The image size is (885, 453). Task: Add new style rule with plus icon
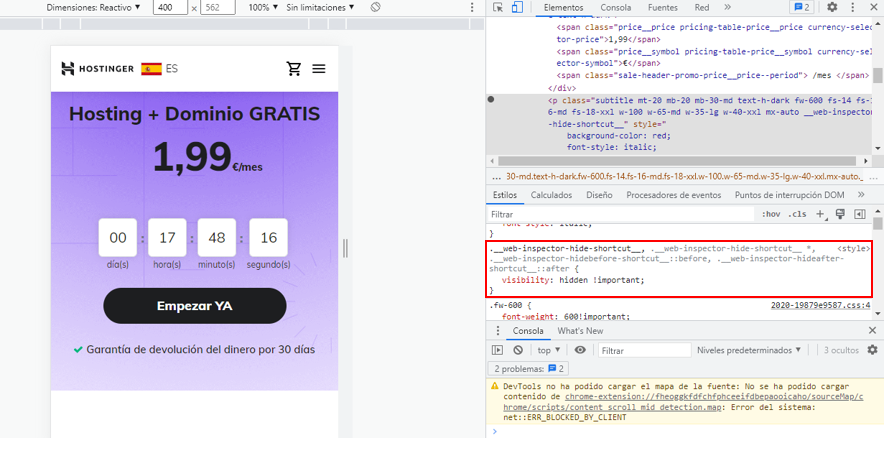tap(820, 214)
